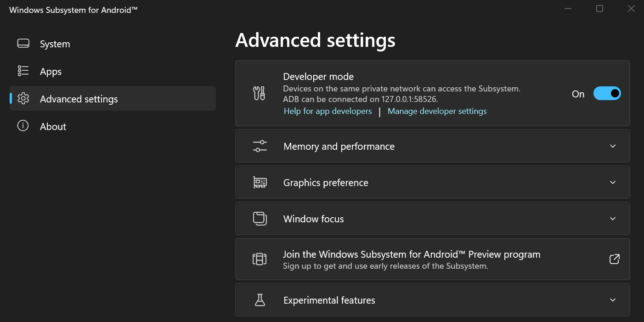This screenshot has height=322, width=644.
Task: Click the Memory and performance sliders icon
Action: click(x=260, y=146)
